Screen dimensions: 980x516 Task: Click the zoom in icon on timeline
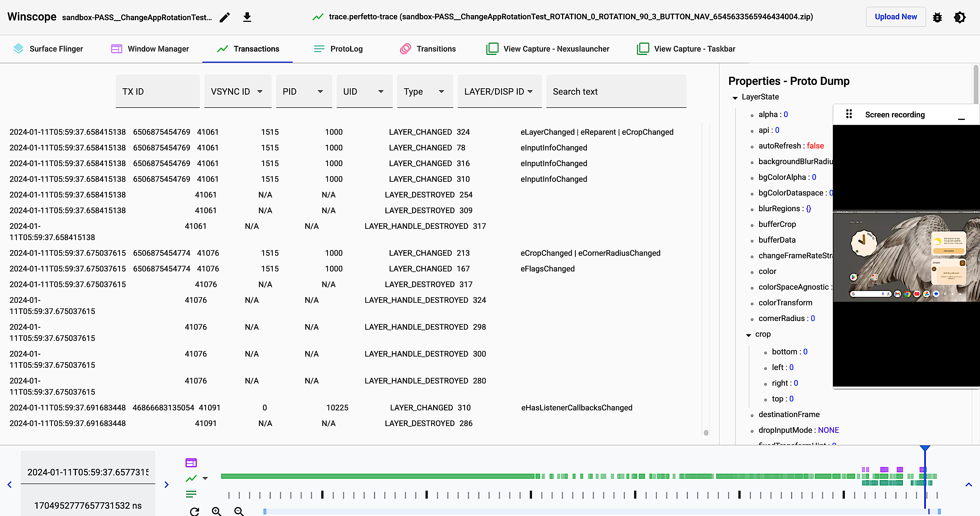217,511
